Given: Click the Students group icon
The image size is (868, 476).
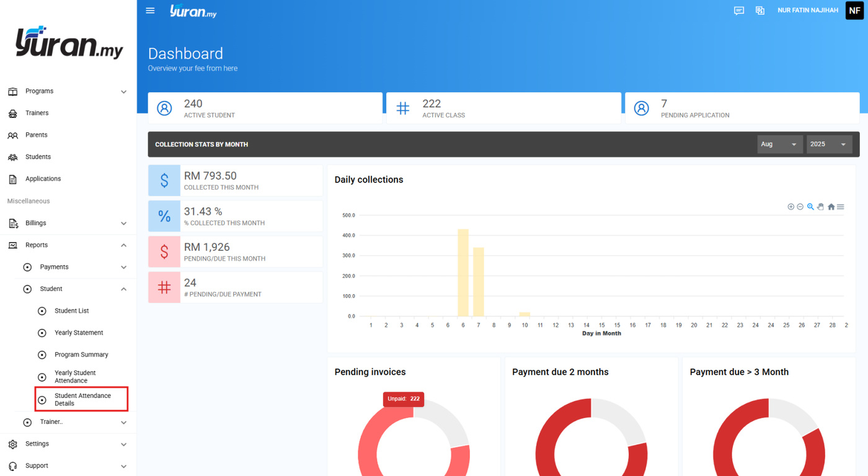Looking at the screenshot, I should pos(12,157).
